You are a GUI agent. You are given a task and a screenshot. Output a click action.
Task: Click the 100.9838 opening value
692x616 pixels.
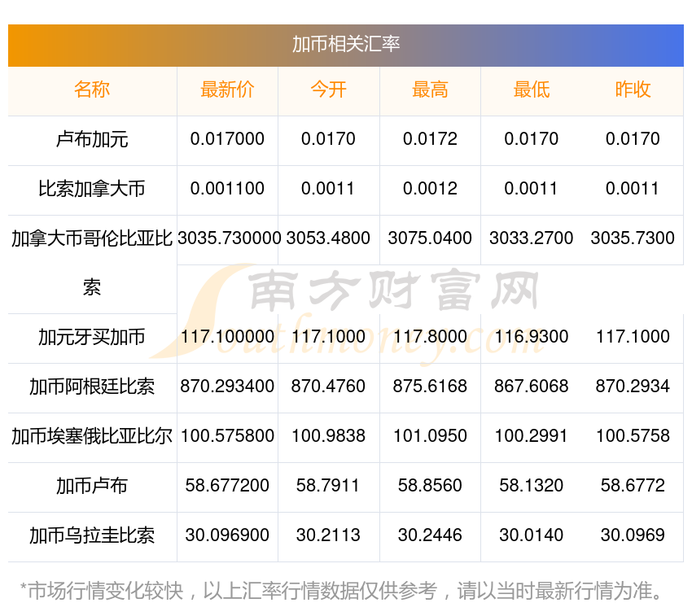(x=328, y=436)
